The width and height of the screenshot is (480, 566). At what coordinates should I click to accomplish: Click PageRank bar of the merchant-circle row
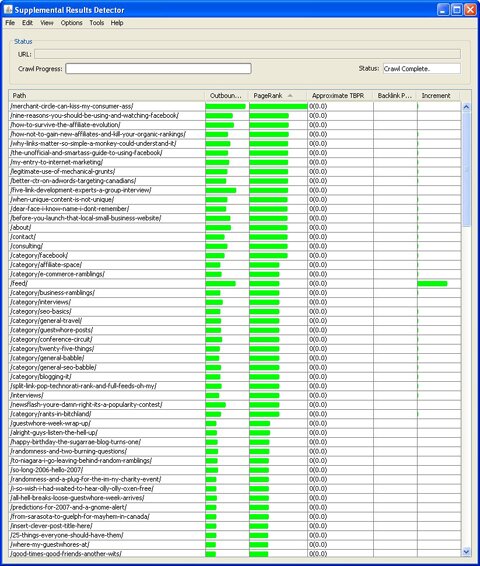[278, 106]
